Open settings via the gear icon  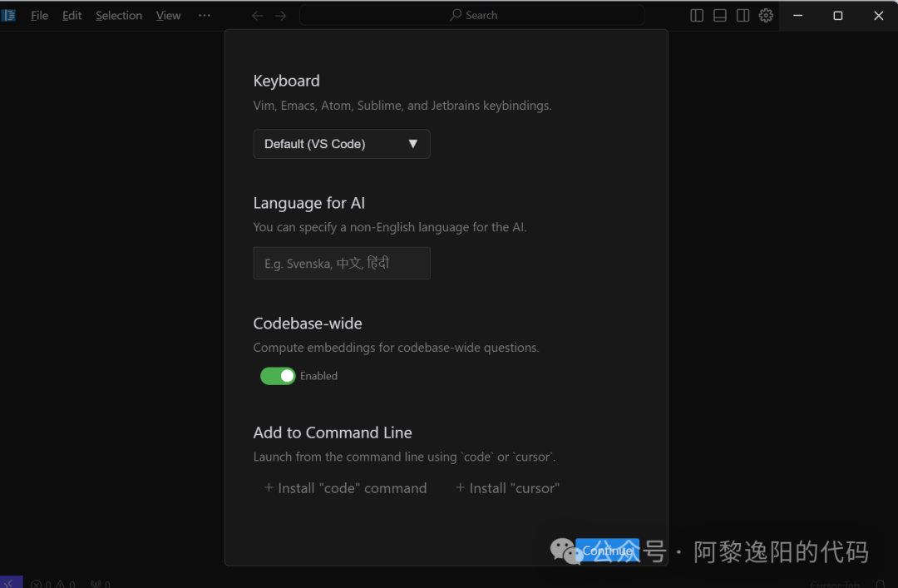(x=766, y=16)
